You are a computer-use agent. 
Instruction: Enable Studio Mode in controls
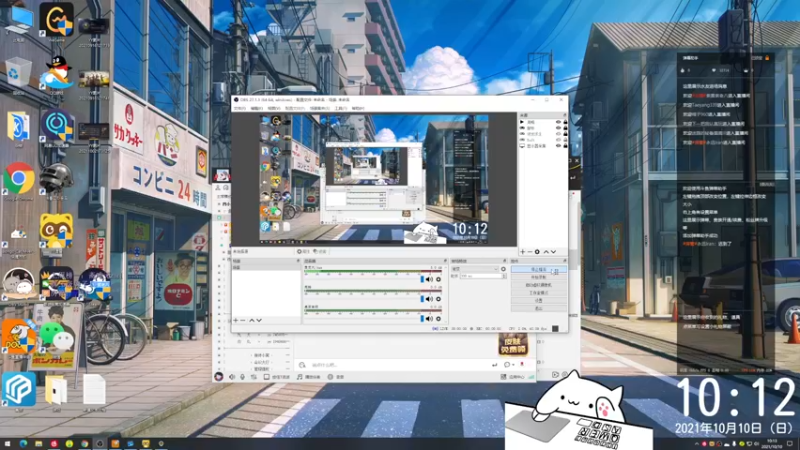(x=539, y=293)
